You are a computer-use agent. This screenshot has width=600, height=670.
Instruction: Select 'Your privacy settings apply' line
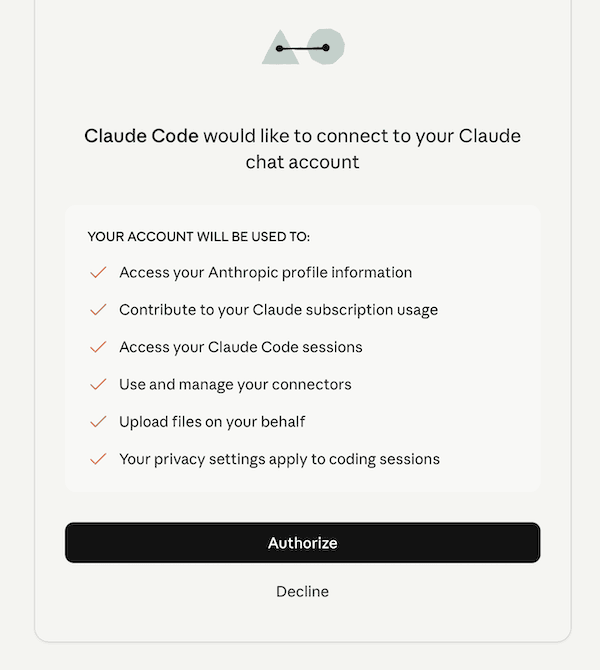pos(279,459)
